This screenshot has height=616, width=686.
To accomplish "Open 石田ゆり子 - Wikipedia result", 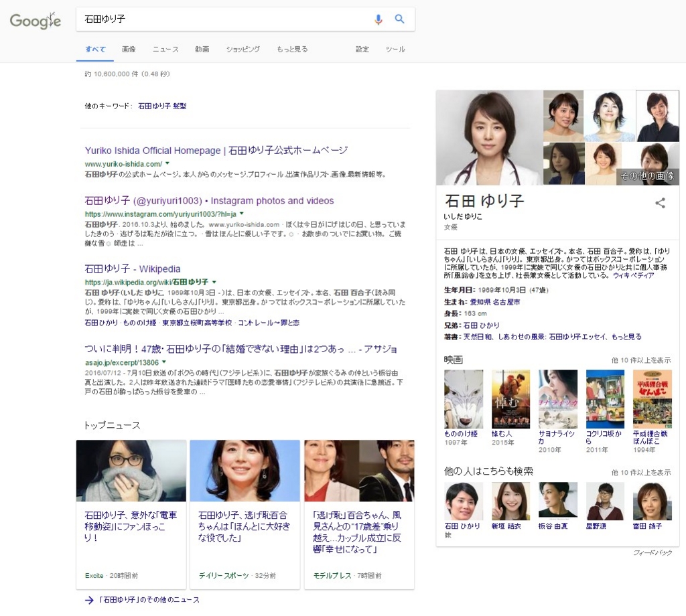I will point(133,269).
